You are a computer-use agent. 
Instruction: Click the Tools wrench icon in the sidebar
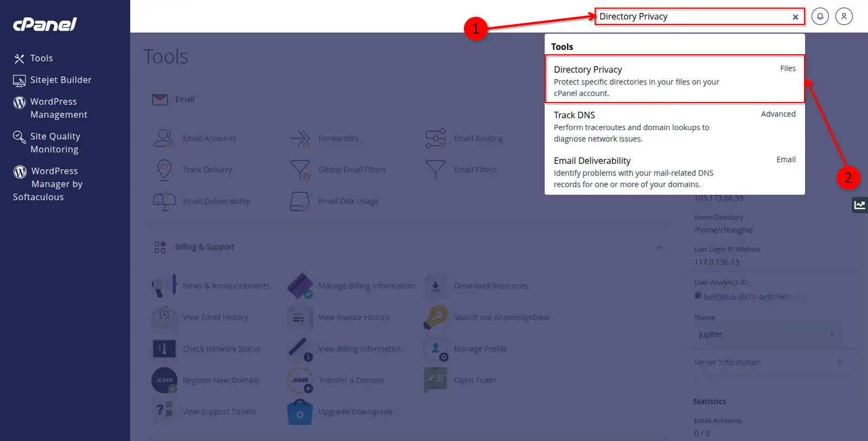click(19, 59)
